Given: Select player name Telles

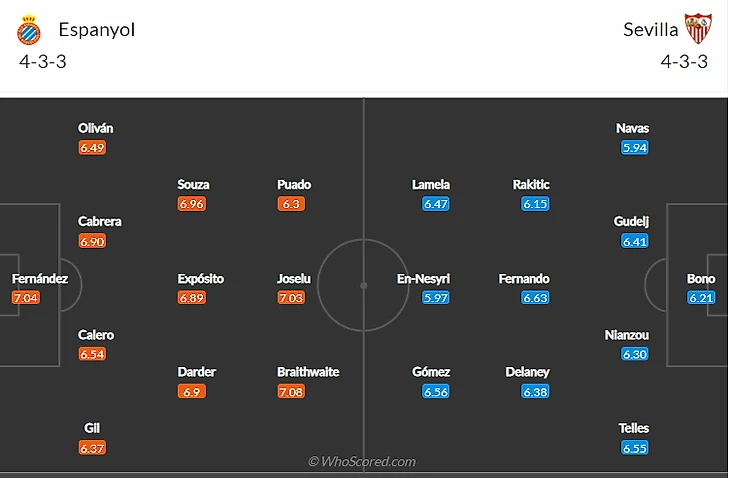Looking at the screenshot, I should coord(634,429).
